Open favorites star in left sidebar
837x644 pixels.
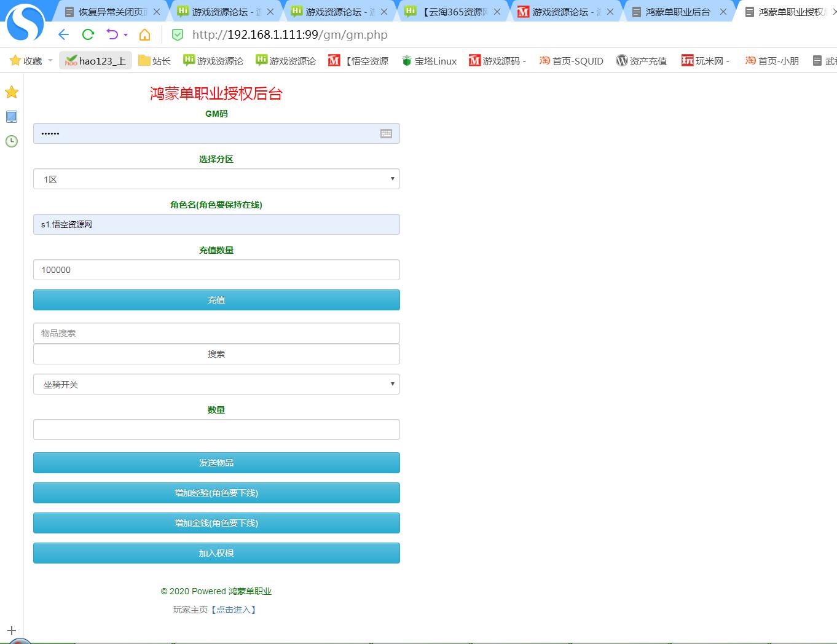(x=12, y=92)
